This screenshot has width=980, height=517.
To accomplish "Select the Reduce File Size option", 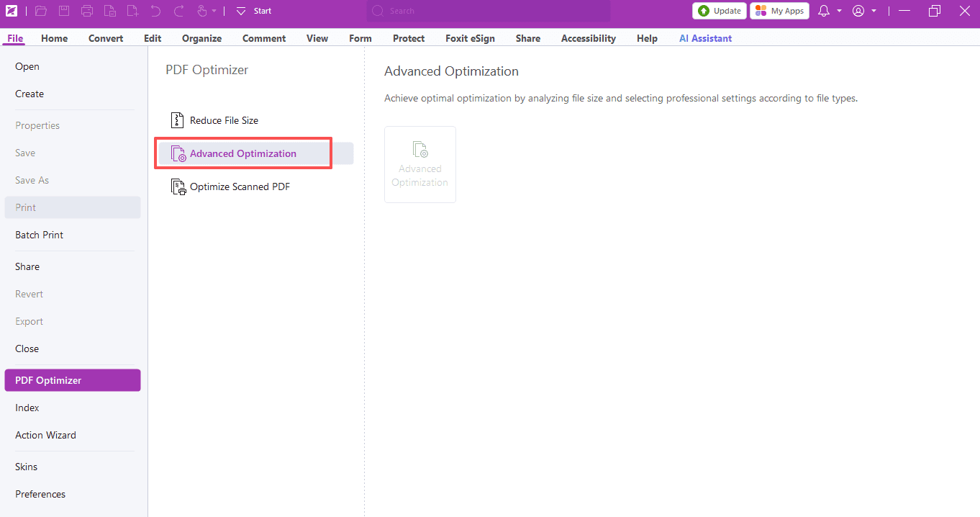I will 256,120.
